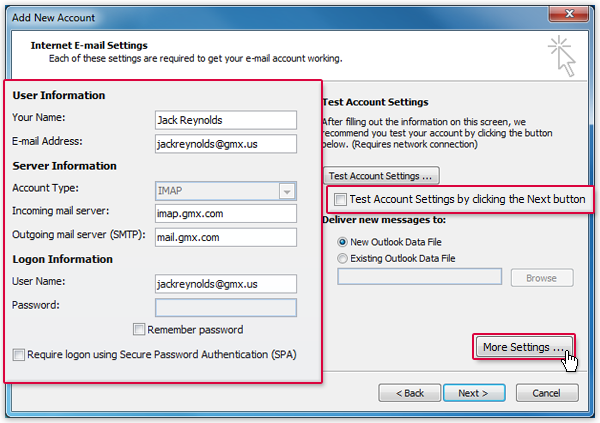Click the Your Name text field
This screenshot has height=423, width=600.
click(226, 120)
